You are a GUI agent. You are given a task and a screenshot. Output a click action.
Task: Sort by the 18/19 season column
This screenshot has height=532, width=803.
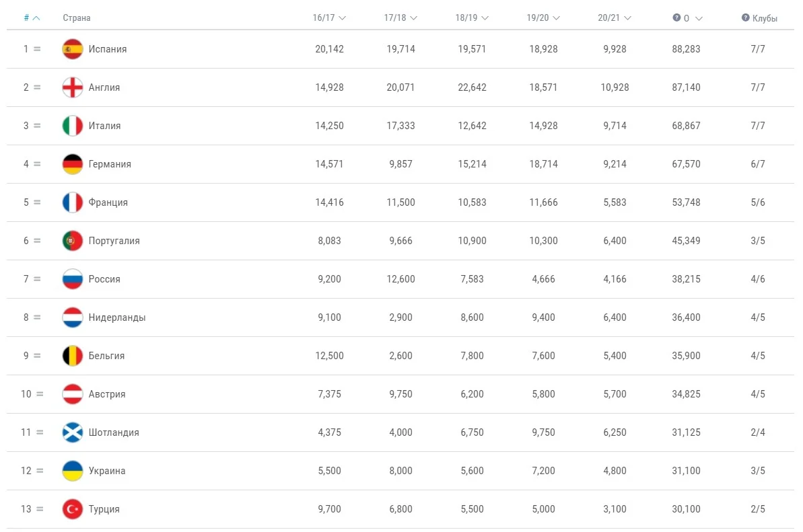tap(472, 18)
